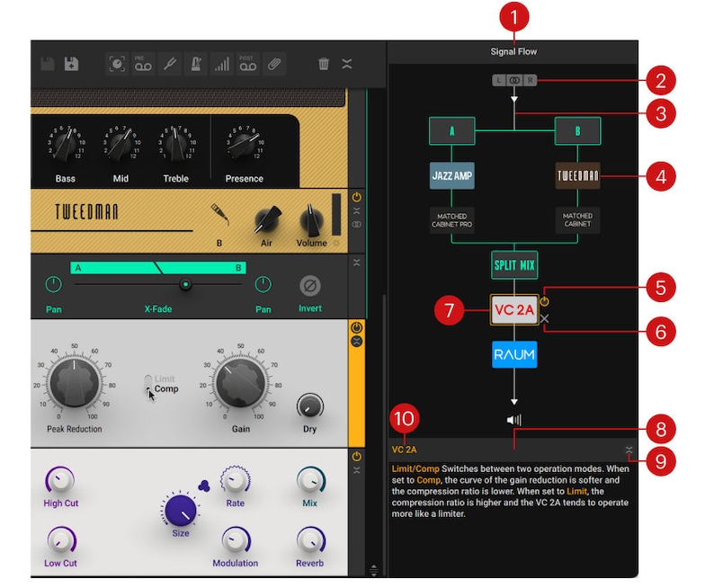Select Tweedman block in signal flow
This screenshot has width=714, height=588.
click(577, 175)
